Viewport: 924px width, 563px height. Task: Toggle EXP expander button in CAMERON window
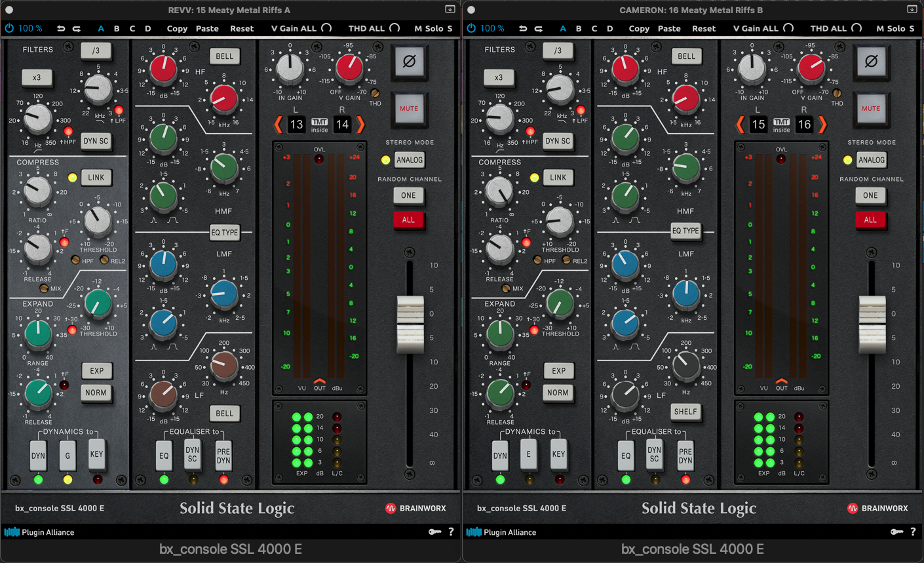[x=558, y=371]
